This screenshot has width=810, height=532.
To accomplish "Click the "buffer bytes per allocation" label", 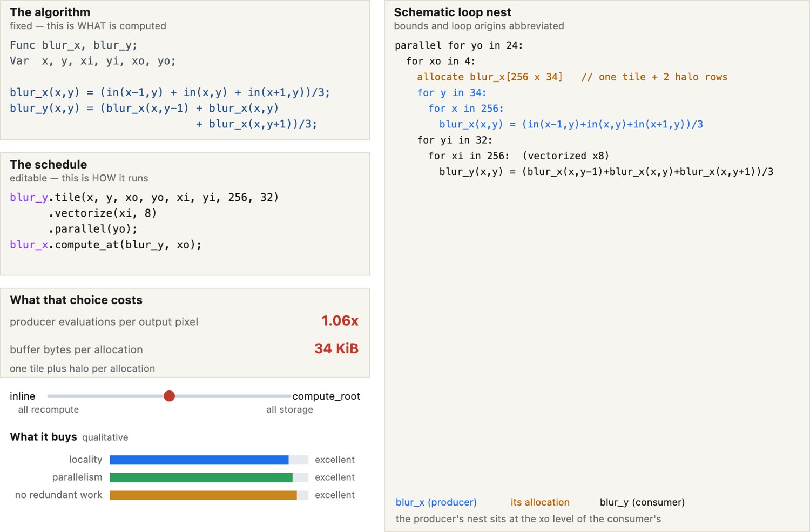I will click(x=76, y=349).
